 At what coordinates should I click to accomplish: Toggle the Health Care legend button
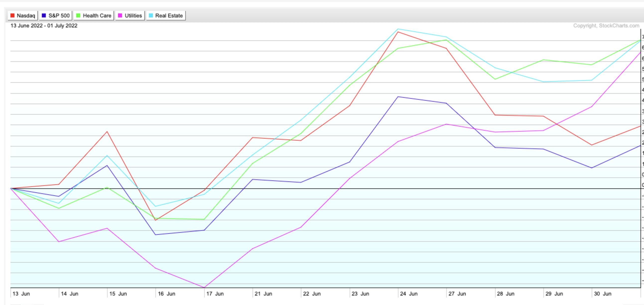tap(94, 15)
